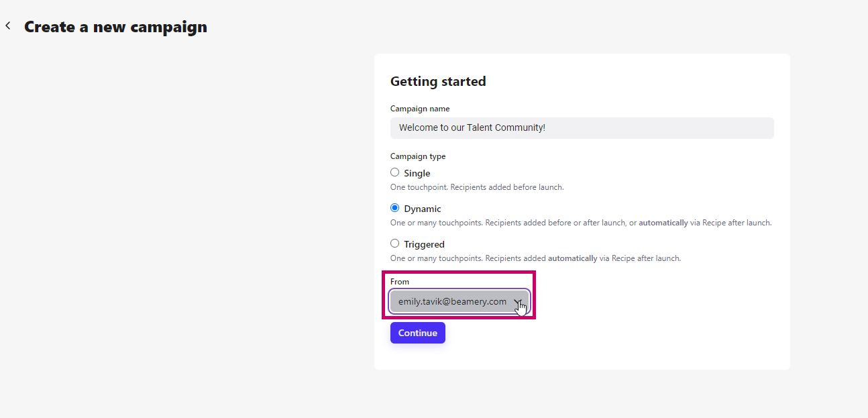The width and height of the screenshot is (868, 418).
Task: Select the Single campaign type
Action: point(394,172)
